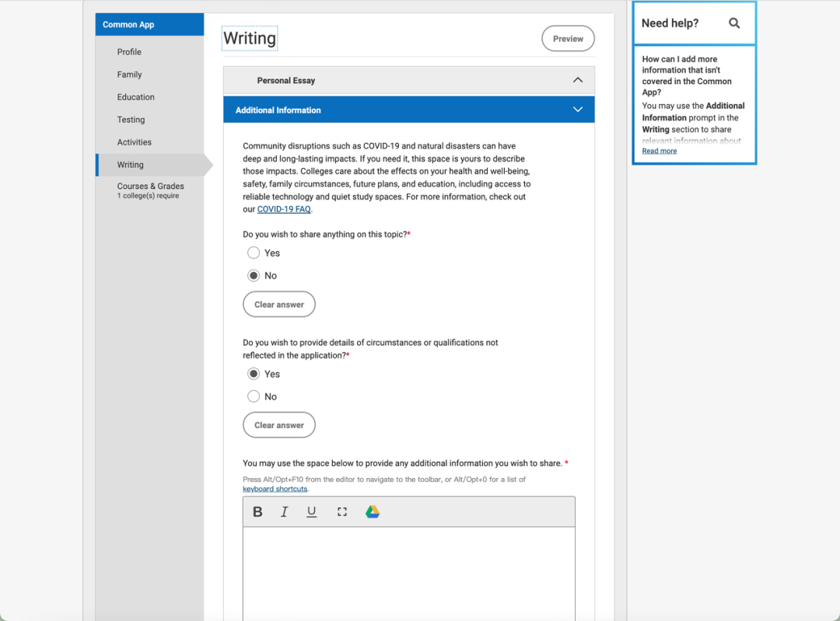Click the Additional Information header label
Viewport: 840px width, 621px height.
coord(278,110)
